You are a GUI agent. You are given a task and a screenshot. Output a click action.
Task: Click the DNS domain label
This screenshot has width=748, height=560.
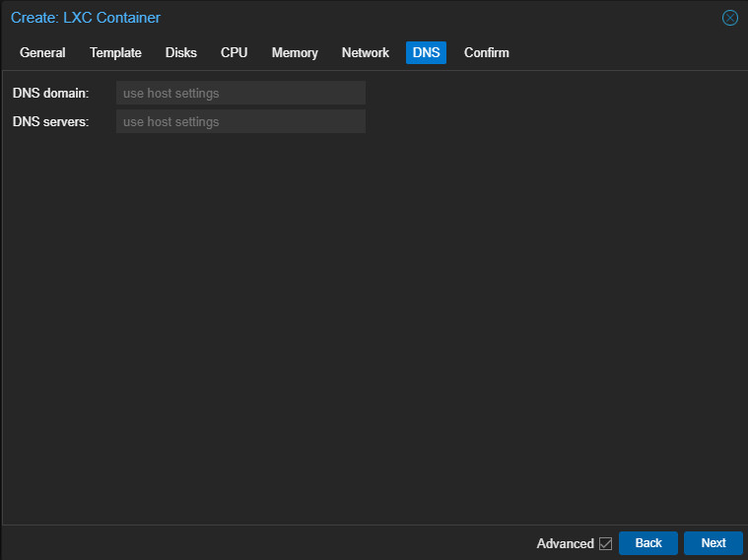point(51,93)
